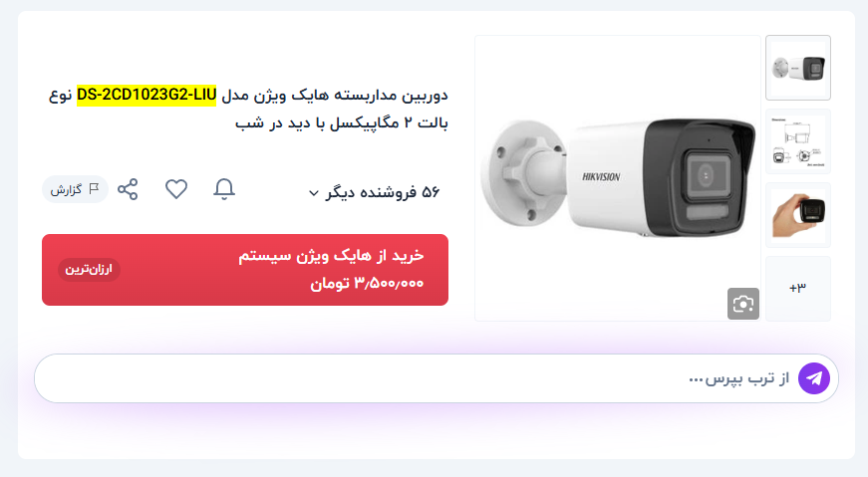Screen dimensions: 868x477
Task: Click the flag report button گزارش
Action: 75,189
